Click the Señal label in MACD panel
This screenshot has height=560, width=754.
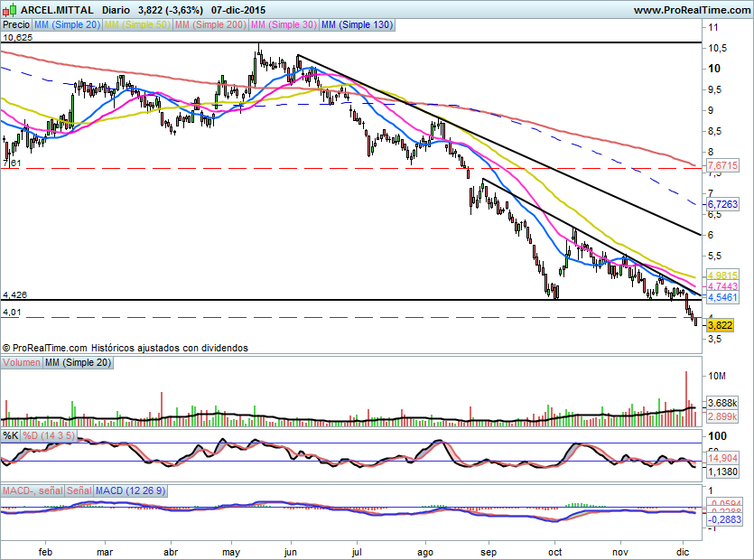pyautogui.click(x=79, y=490)
